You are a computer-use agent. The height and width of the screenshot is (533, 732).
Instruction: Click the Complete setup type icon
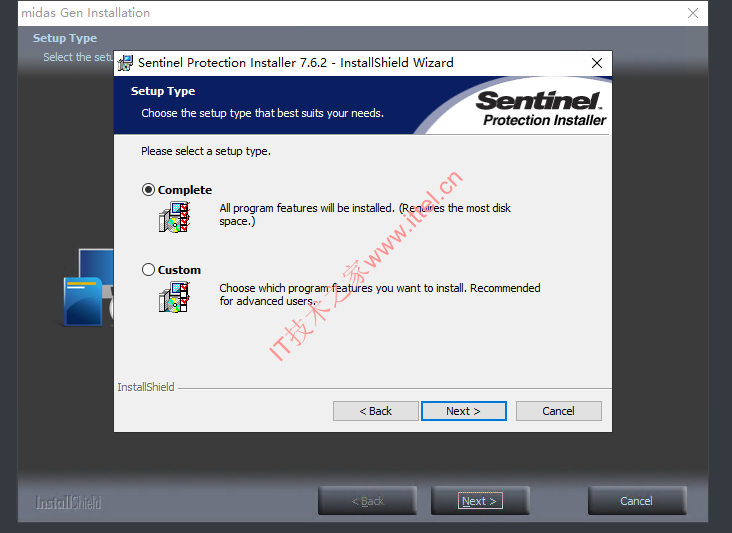coord(174,217)
